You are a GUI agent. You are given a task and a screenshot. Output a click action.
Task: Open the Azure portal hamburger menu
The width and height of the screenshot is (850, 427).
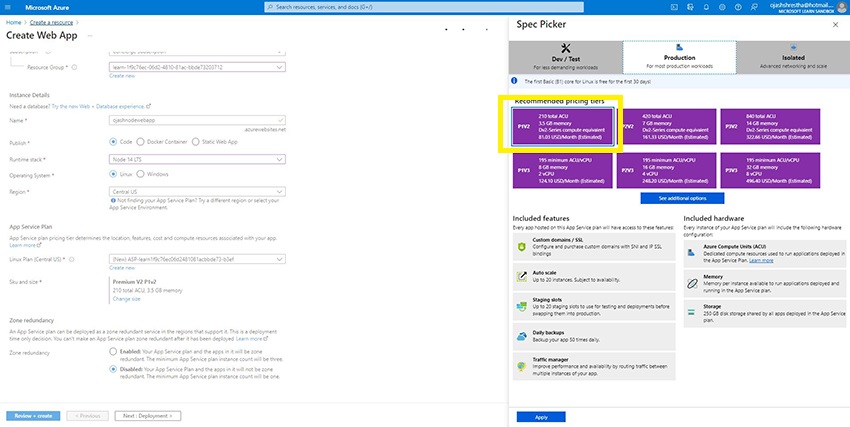[x=8, y=8]
